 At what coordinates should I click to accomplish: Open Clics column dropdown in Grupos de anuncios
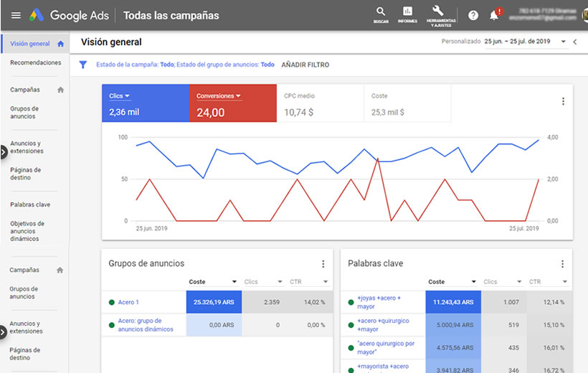pos(280,282)
